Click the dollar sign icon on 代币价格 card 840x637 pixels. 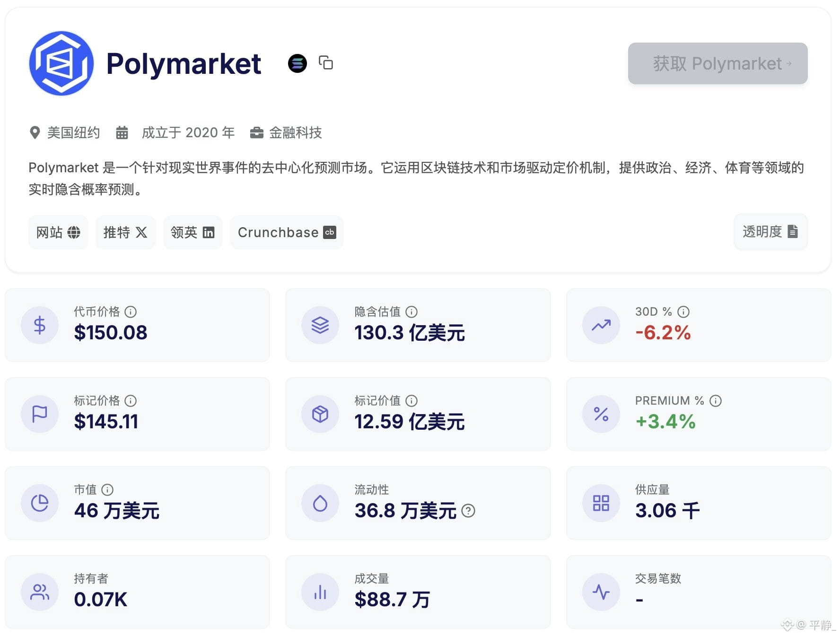click(x=40, y=325)
